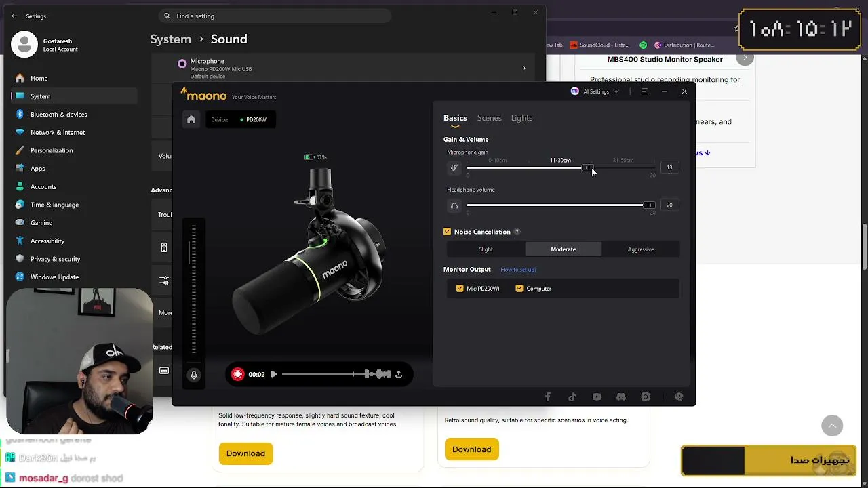
Task: Click the search icon in Find a setting
Action: point(167,16)
